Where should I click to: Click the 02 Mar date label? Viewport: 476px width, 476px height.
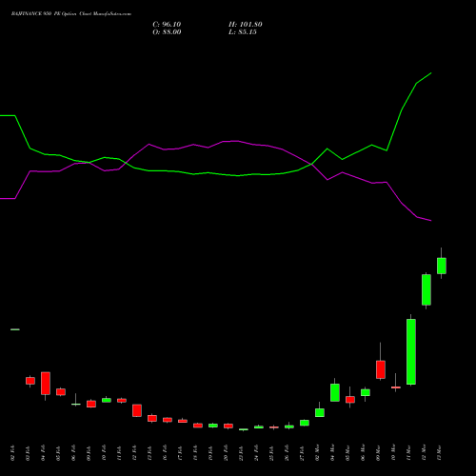tap(317, 453)
